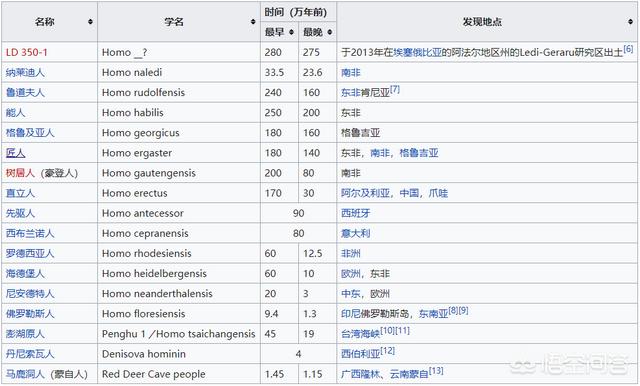Select the 33.5 earliest time value
The height and width of the screenshot is (386, 640).
tap(274, 73)
